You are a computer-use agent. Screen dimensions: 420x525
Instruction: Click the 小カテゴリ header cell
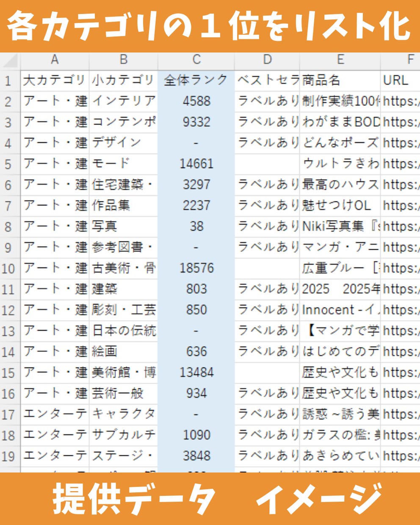coord(123,80)
